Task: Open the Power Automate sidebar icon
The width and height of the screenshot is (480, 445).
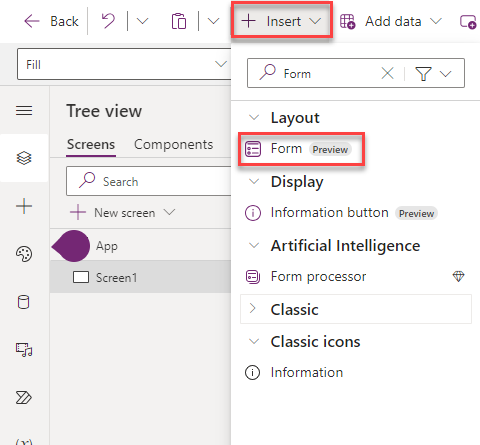Action: (23, 397)
